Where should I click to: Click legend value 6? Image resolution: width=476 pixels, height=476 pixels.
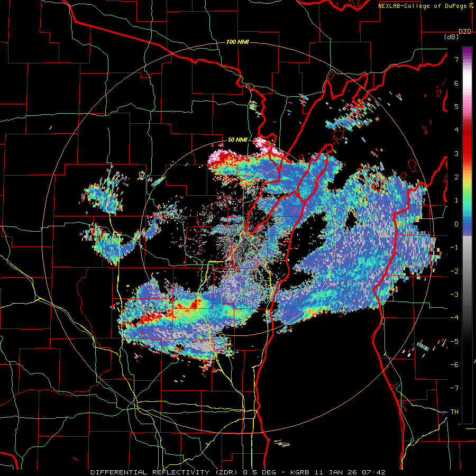(x=456, y=83)
